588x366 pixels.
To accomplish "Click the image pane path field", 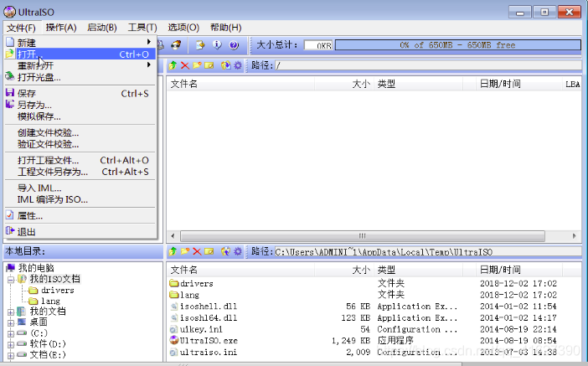I will (428, 65).
